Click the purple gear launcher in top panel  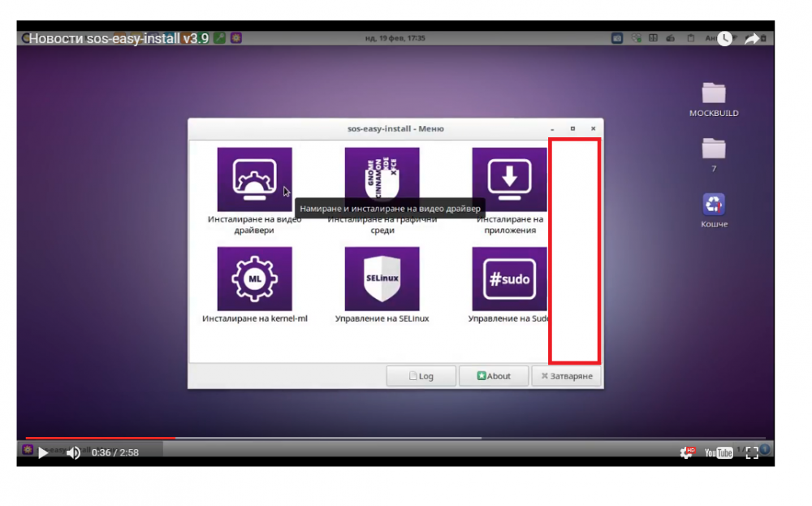[236, 38]
